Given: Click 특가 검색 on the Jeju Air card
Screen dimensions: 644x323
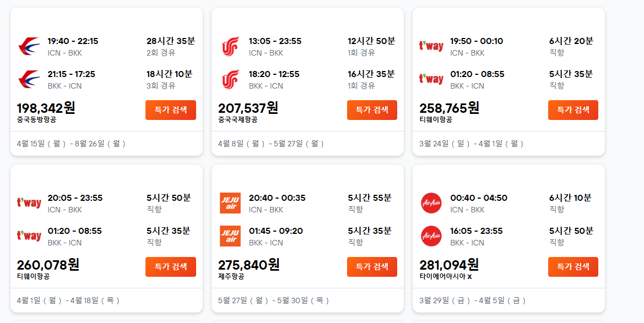Looking at the screenshot, I should click(x=371, y=267).
